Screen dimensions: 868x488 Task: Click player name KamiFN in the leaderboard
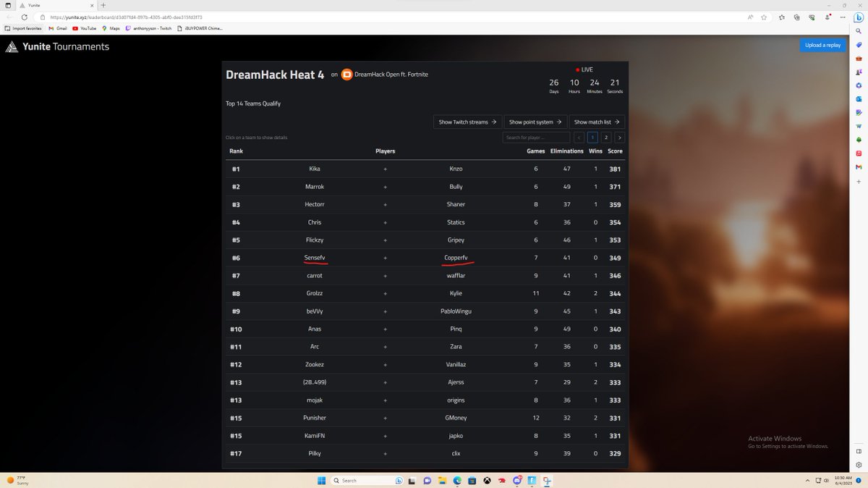[315, 436]
